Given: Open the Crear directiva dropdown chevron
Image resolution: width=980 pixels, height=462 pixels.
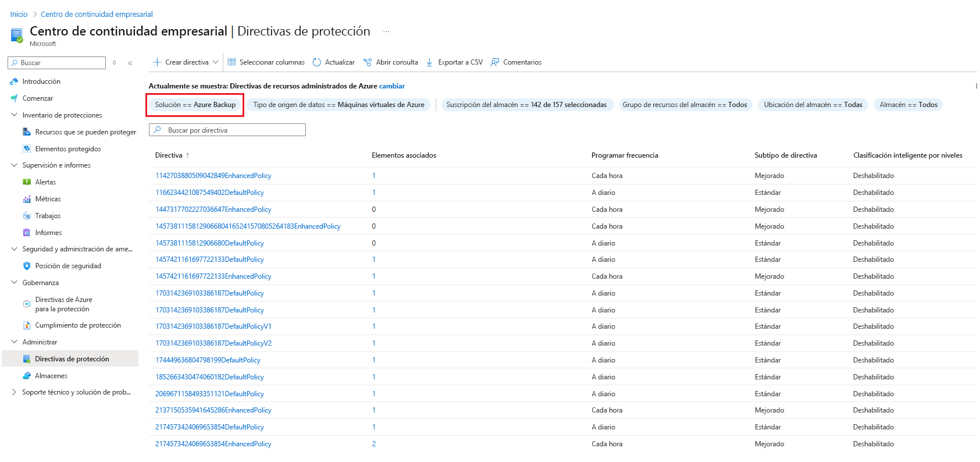Looking at the screenshot, I should pyautogui.click(x=216, y=62).
